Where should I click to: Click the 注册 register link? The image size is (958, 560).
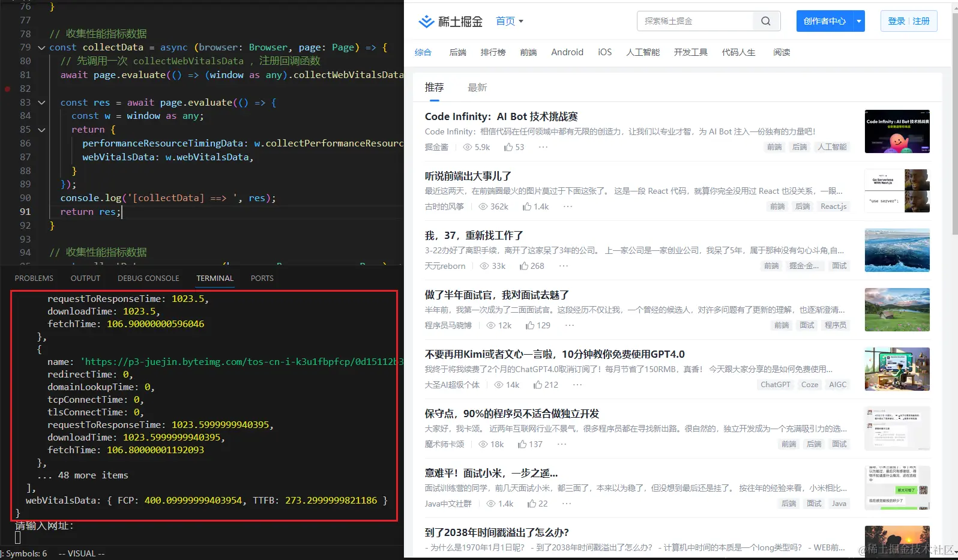(x=921, y=21)
